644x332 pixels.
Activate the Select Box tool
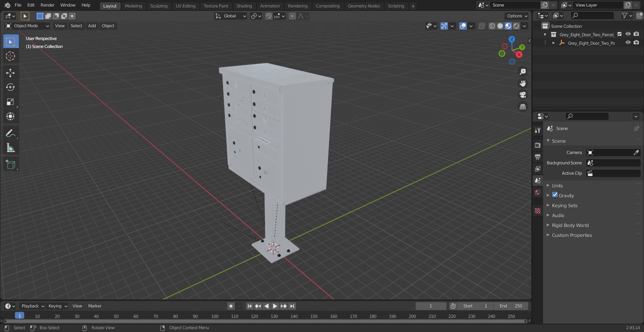click(x=10, y=41)
